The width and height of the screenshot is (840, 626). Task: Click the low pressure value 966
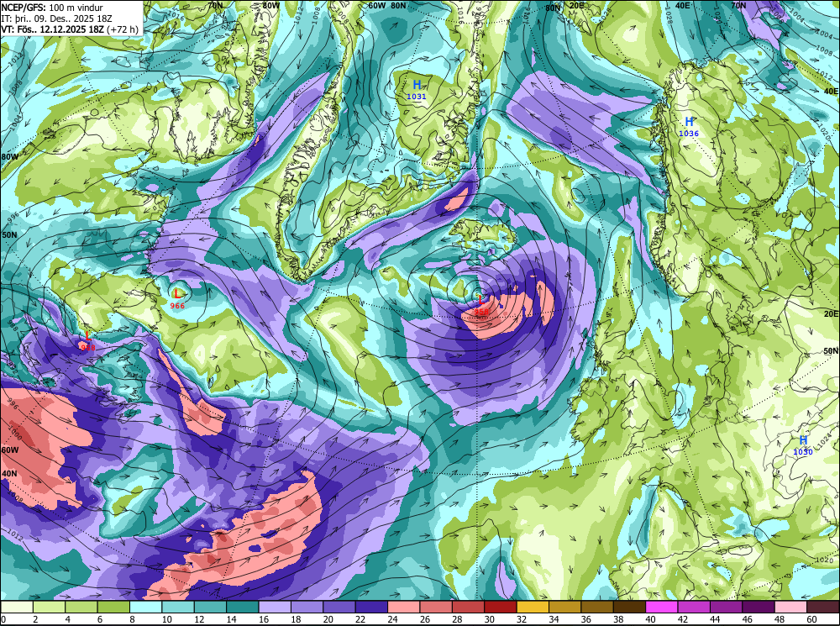[177, 306]
